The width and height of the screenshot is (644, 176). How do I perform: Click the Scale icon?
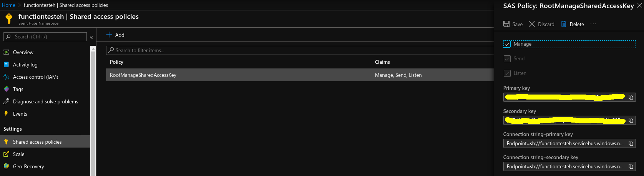click(x=6, y=154)
